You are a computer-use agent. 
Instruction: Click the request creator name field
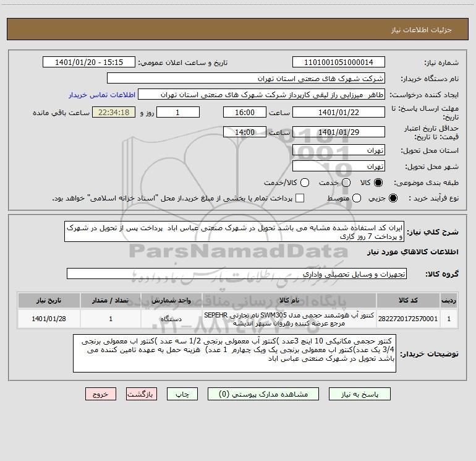(261, 95)
